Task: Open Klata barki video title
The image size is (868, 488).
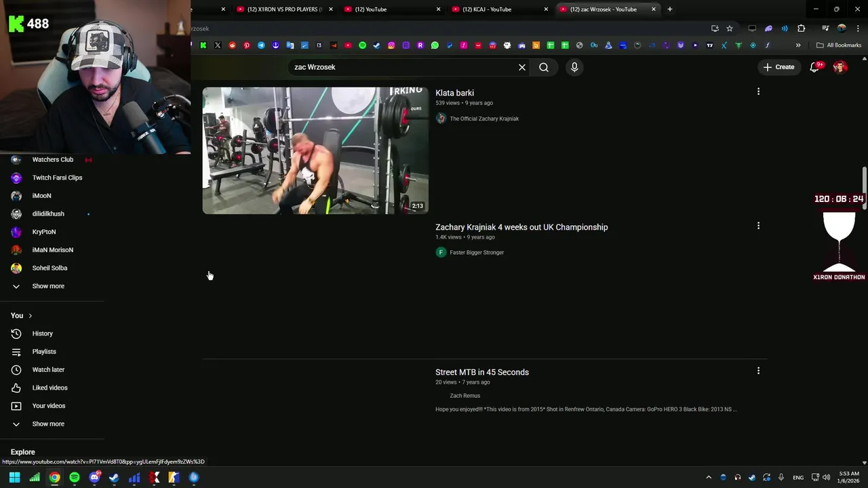Action: coord(454,93)
